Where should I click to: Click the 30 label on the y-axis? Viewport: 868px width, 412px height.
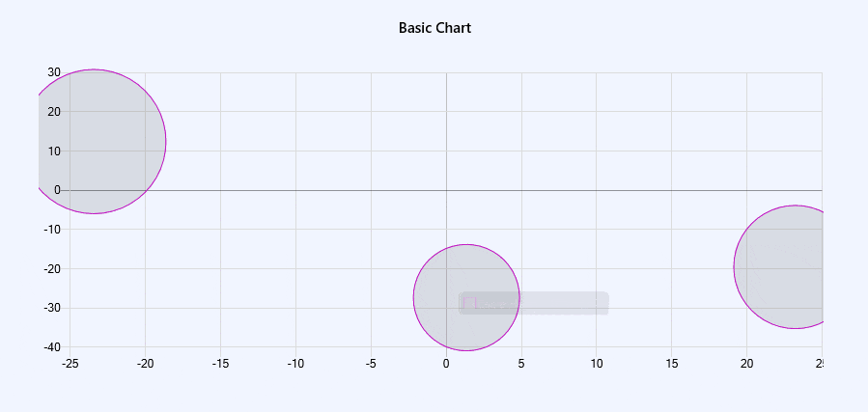[54, 72]
